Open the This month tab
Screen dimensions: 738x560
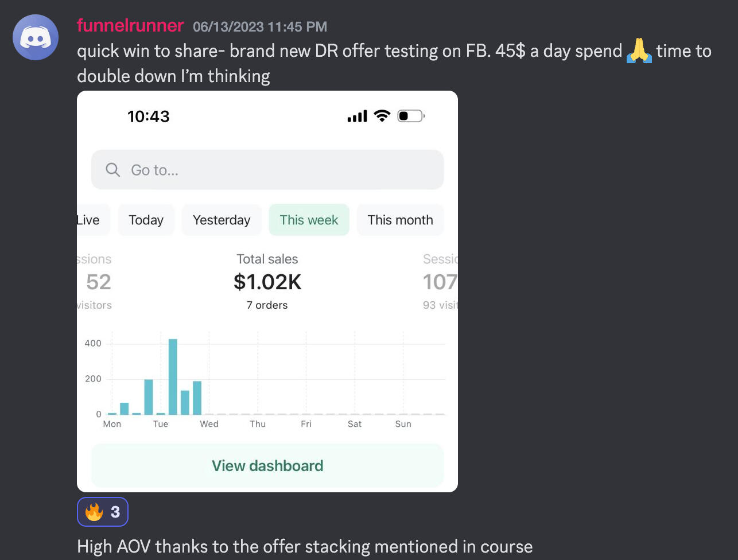point(400,220)
